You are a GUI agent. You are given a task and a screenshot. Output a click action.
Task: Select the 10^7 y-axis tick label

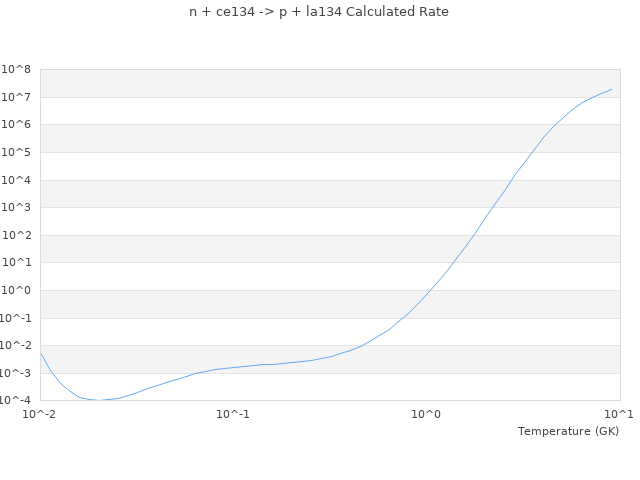click(x=16, y=97)
